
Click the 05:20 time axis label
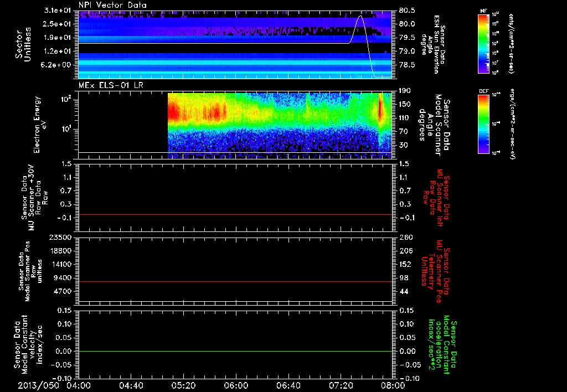click(183, 385)
